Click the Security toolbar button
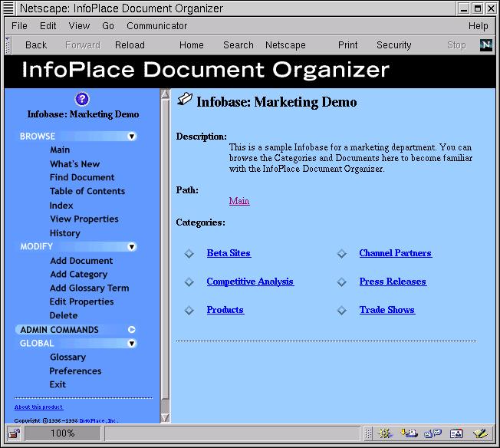The height and width of the screenshot is (448, 500). pyautogui.click(x=394, y=45)
